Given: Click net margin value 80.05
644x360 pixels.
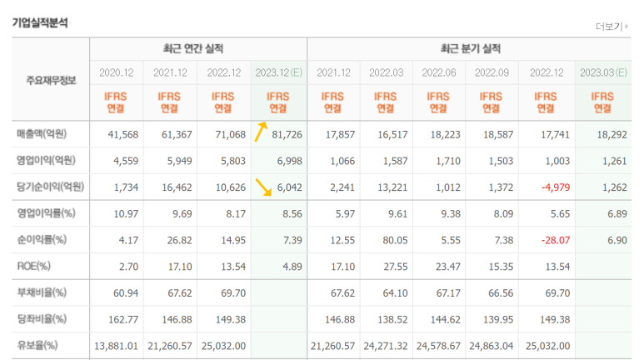Looking at the screenshot, I should click(395, 240).
